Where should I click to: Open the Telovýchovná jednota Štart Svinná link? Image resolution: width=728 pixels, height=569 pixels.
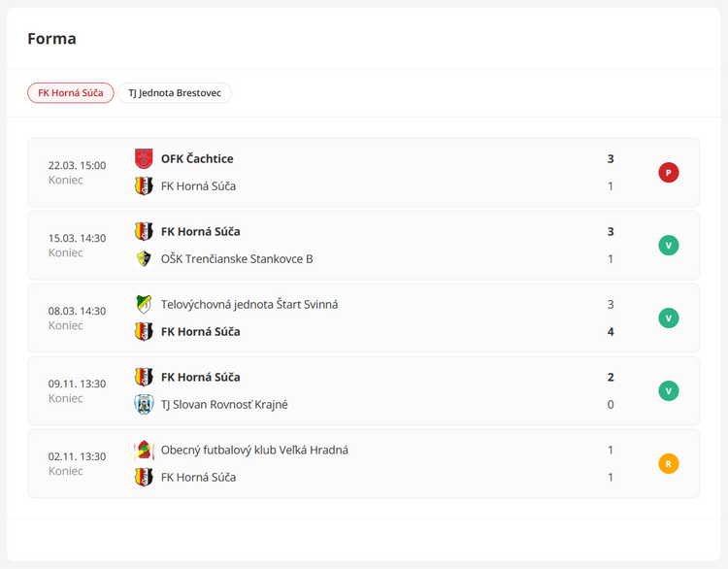[248, 304]
